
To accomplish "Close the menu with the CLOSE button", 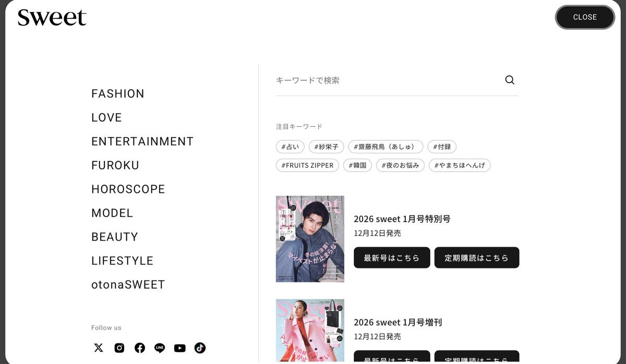I will 585,17.
